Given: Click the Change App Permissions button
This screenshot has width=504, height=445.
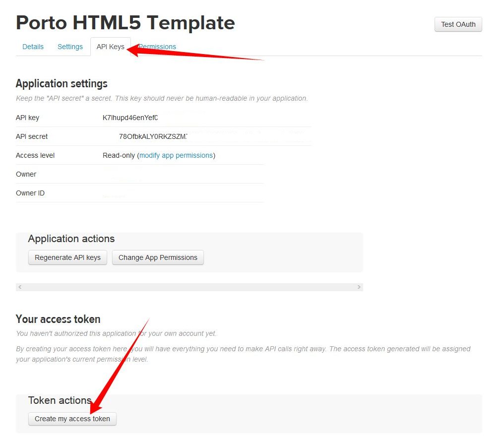Looking at the screenshot, I should pyautogui.click(x=158, y=257).
